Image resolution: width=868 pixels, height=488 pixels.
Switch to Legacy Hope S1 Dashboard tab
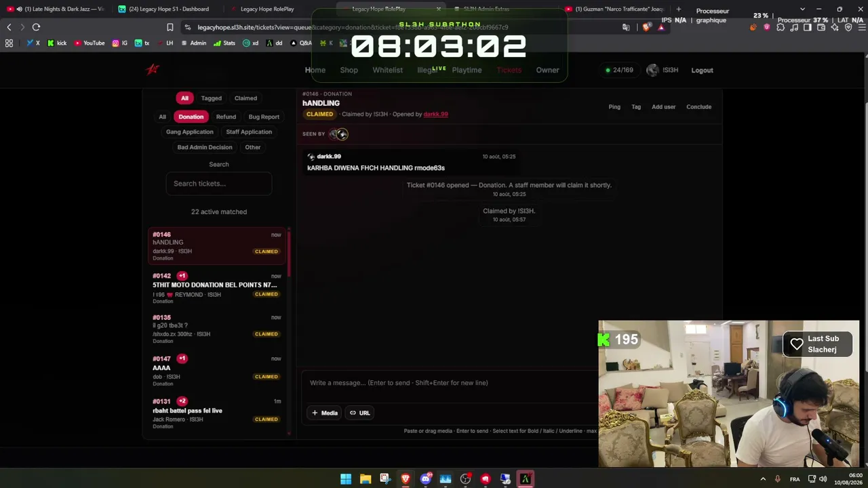pyautogui.click(x=168, y=9)
